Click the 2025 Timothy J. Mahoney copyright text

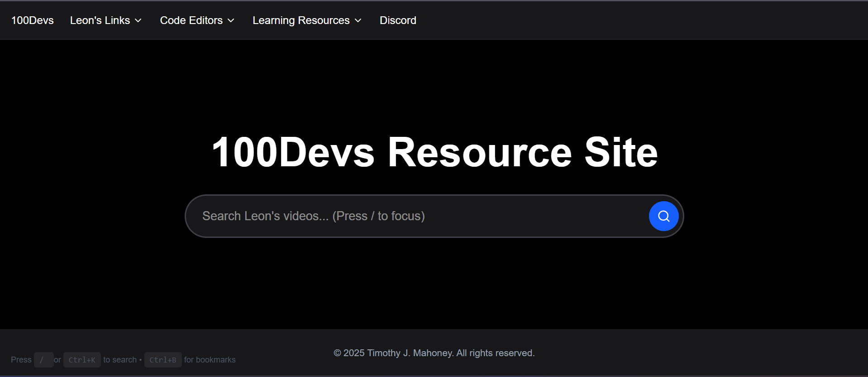[x=434, y=353]
